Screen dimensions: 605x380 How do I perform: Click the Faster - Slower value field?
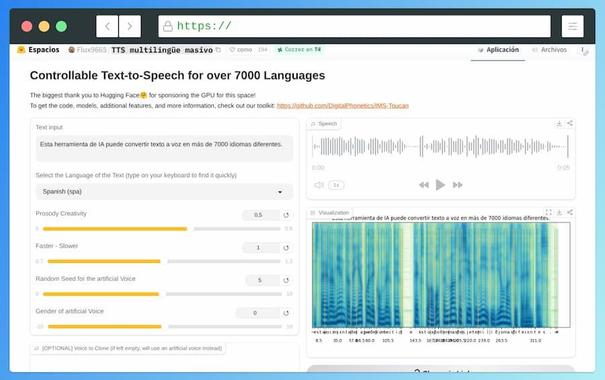tap(261, 248)
